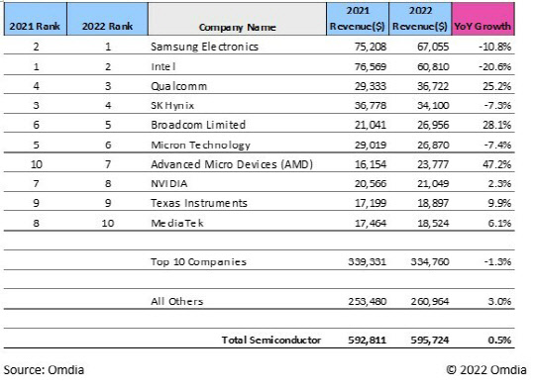535x392 pixels.
Task: Select the Texas Instruments cell
Action: (x=199, y=203)
